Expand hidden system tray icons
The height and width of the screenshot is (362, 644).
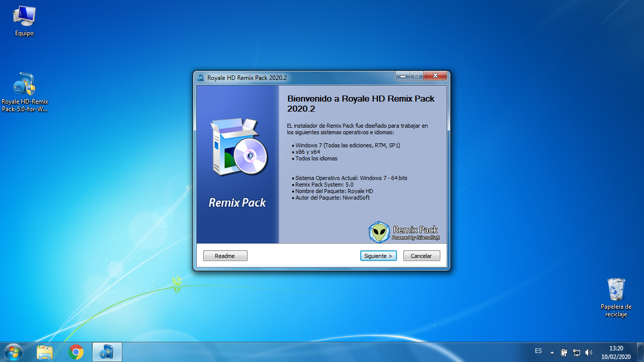pyautogui.click(x=552, y=352)
